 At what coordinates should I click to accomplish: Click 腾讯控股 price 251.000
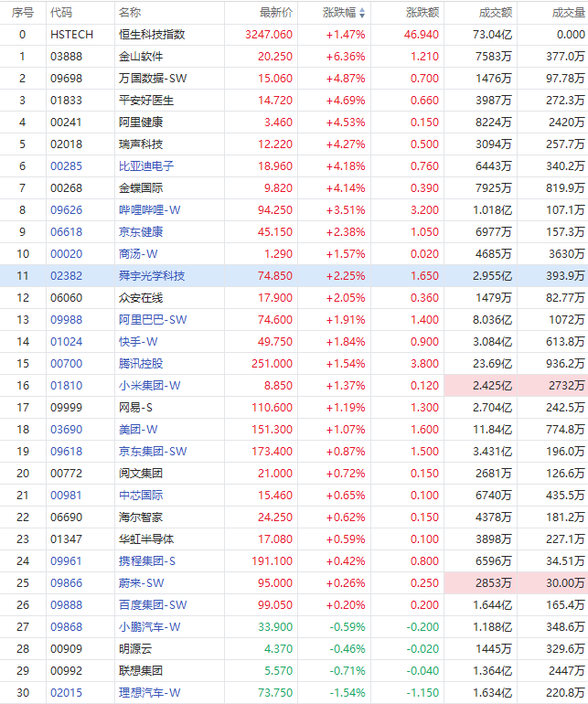(x=272, y=364)
